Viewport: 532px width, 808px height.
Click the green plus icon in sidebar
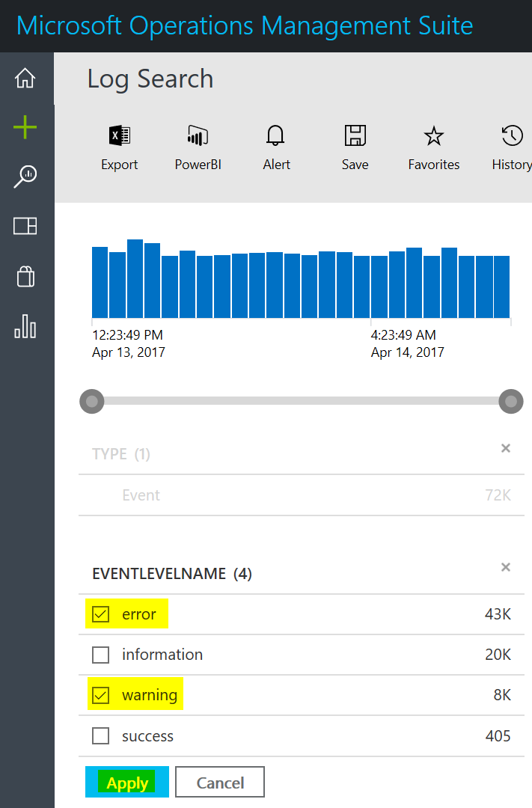click(25, 127)
